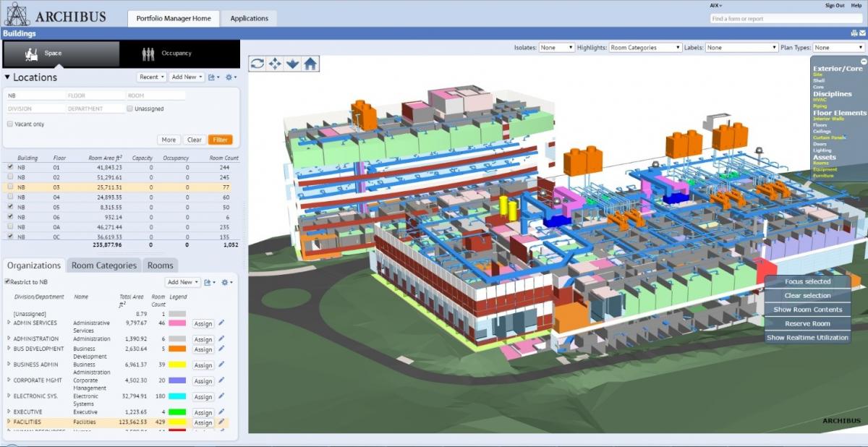Toggle floor 02 checkbox for NB

pyautogui.click(x=10, y=177)
